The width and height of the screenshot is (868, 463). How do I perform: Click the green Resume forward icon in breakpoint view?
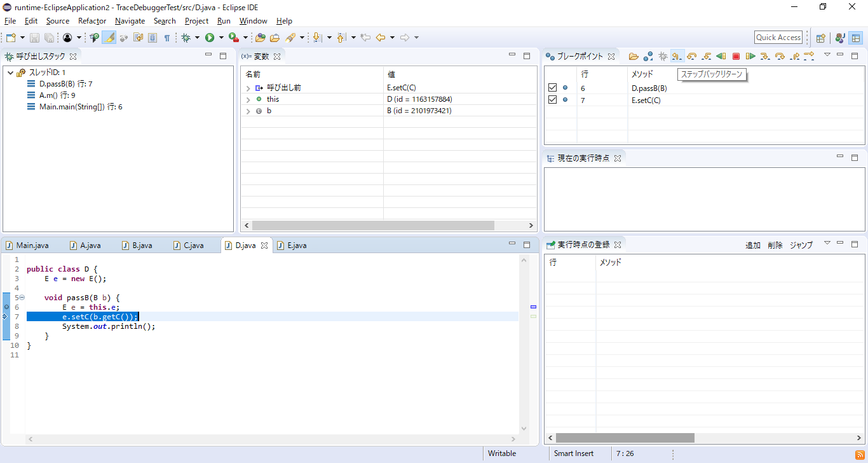click(750, 56)
